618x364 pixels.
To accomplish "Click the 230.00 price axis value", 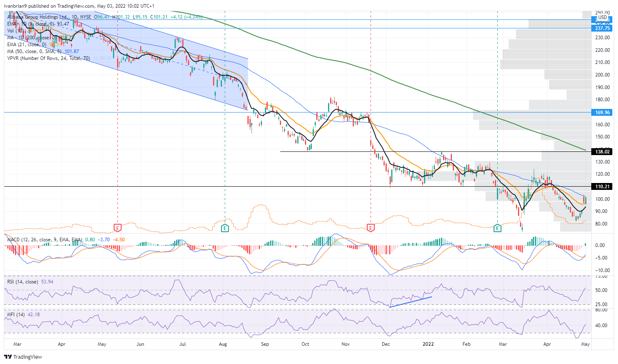I will point(602,38).
